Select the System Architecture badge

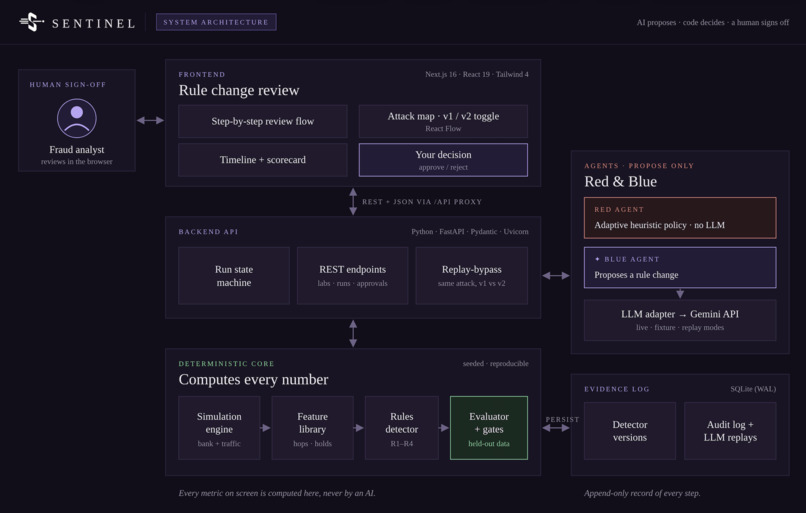pos(216,22)
